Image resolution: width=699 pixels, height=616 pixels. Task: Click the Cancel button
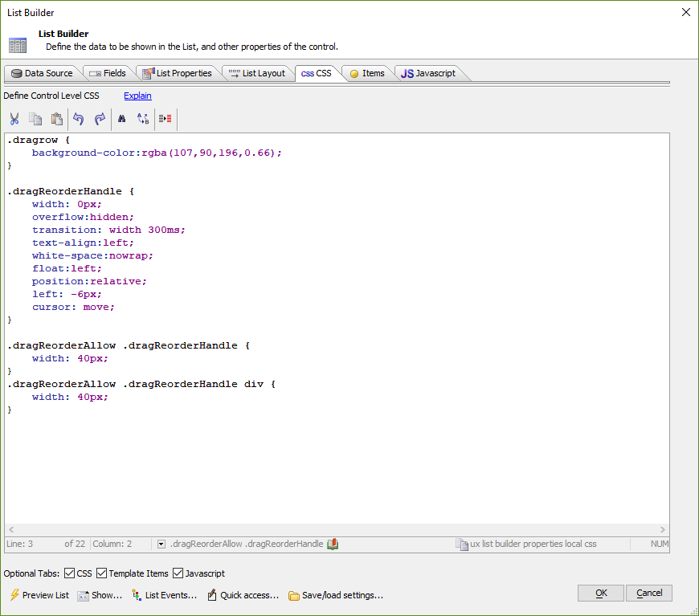point(649,593)
